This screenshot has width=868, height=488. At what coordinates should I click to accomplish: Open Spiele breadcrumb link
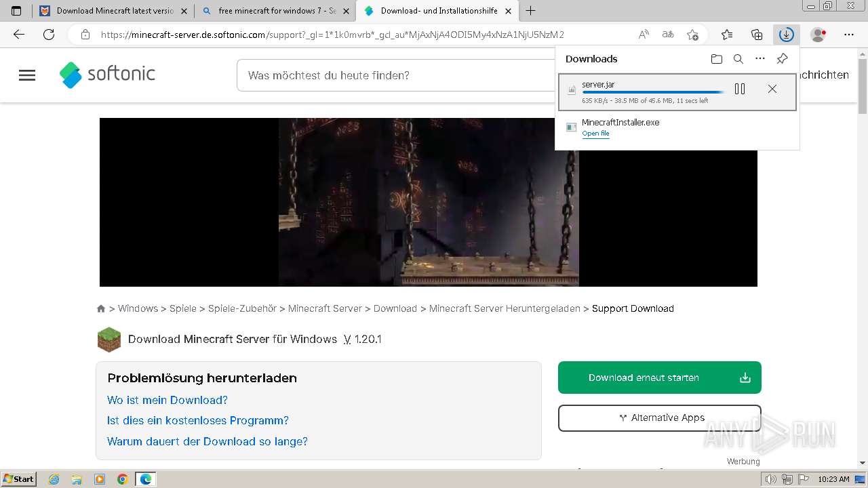[x=183, y=308]
